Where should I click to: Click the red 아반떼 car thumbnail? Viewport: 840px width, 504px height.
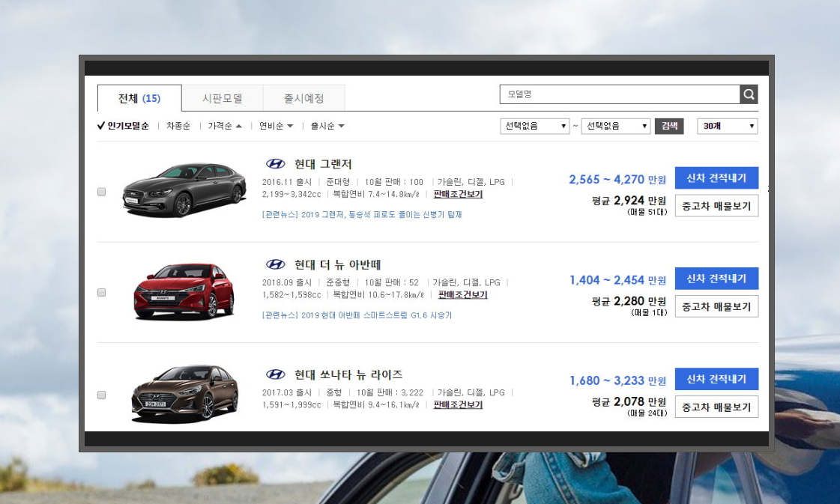tap(184, 291)
